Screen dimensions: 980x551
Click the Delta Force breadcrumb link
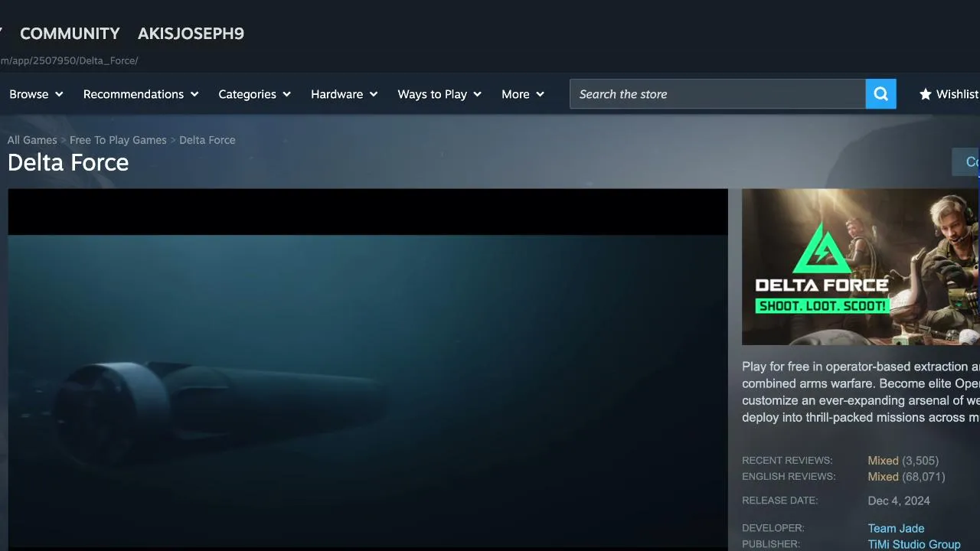tap(207, 140)
